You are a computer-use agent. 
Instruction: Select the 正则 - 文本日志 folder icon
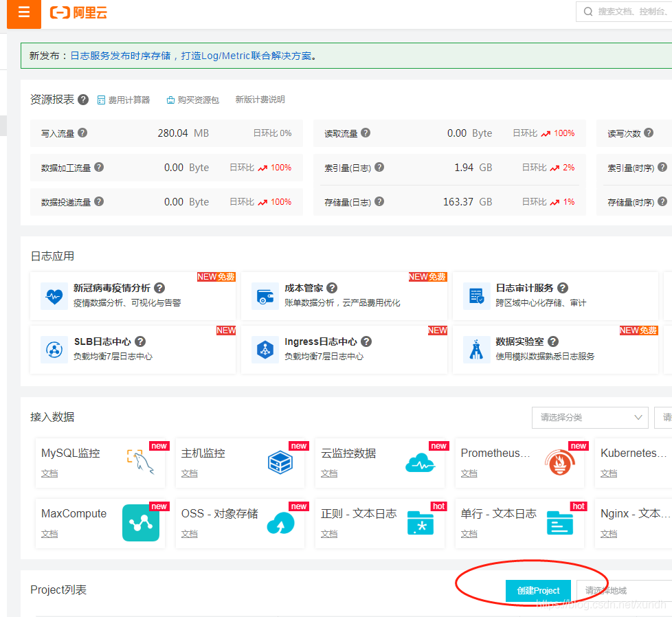[421, 523]
